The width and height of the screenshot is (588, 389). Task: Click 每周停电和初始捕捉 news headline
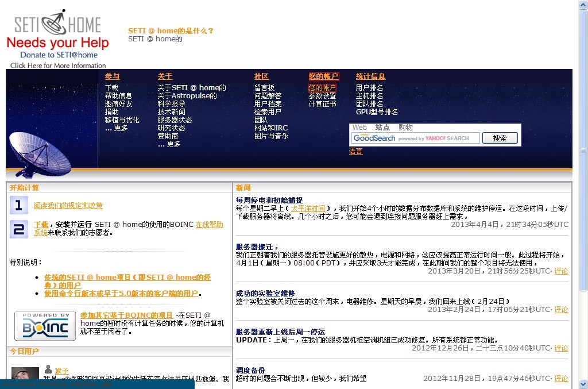pyautogui.click(x=269, y=201)
